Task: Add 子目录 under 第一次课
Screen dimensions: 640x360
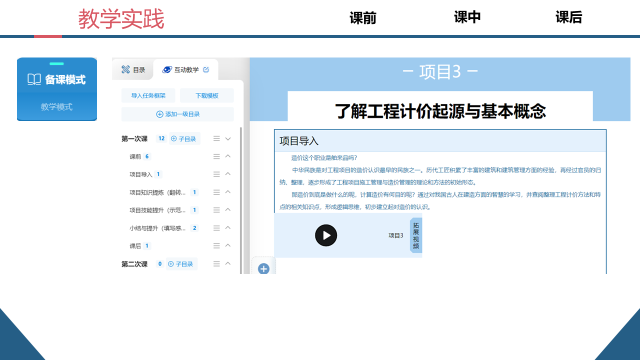Action: tap(184, 139)
